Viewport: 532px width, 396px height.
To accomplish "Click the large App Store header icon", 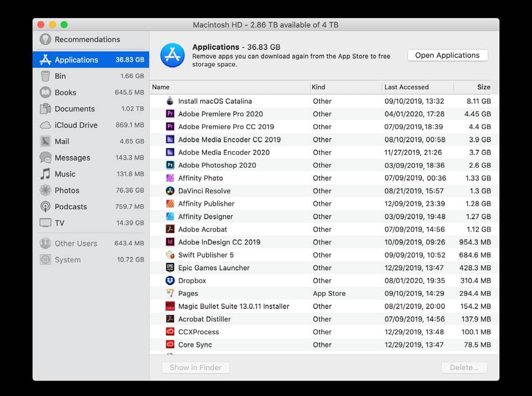I will (x=173, y=55).
